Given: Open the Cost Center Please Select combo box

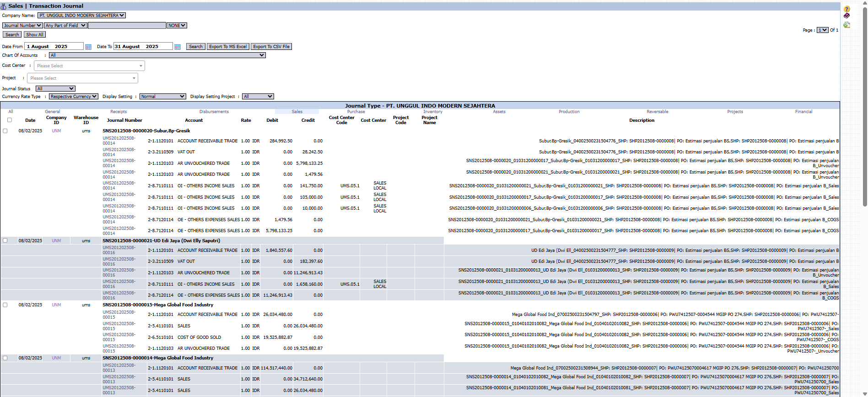Looking at the screenshot, I should point(89,66).
